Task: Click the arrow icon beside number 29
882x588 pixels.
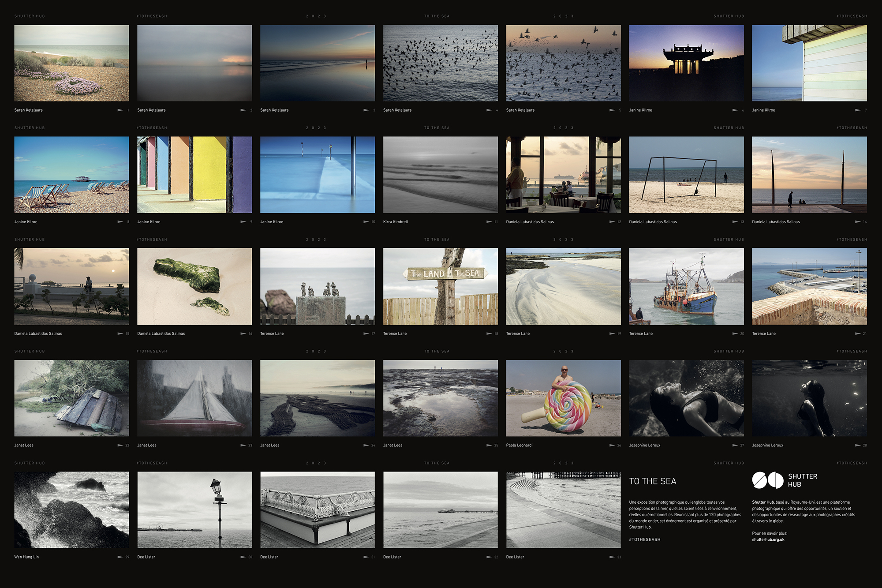Action: click(120, 557)
